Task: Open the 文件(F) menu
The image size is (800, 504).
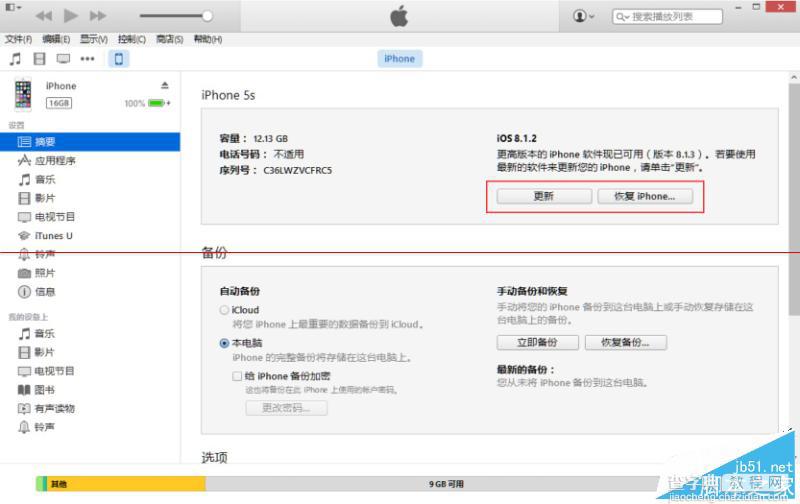Action: [x=18, y=39]
